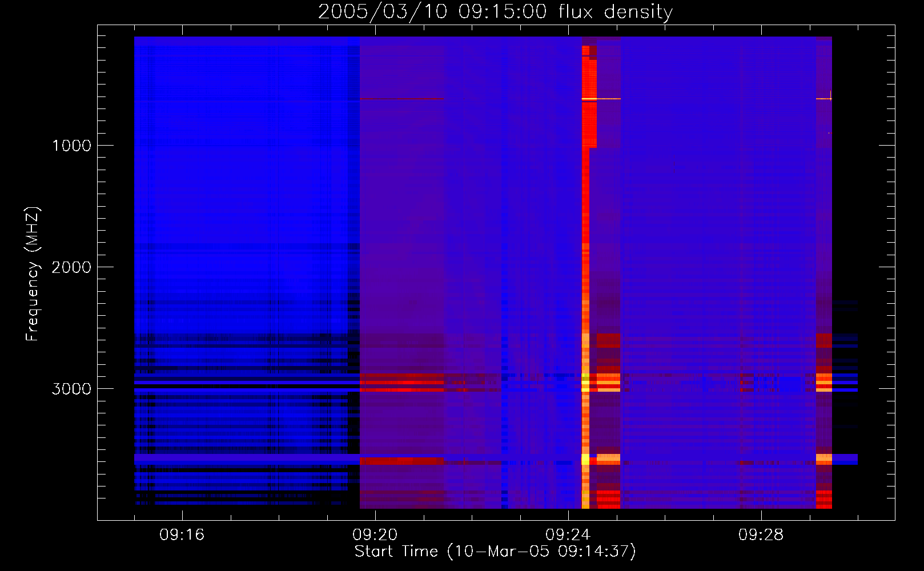This screenshot has height=571, width=924.
Task: Click the 2000 frequency tick label
Action: [x=71, y=267]
